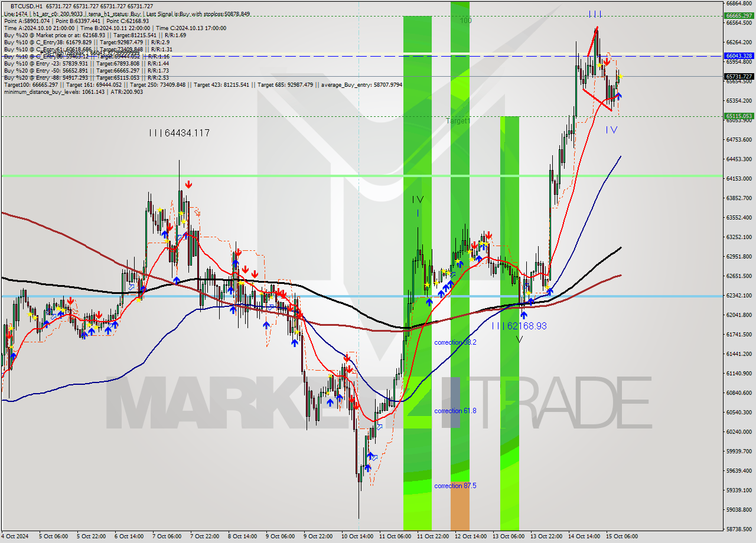Click the 64153.000 price axis value
This screenshot has height=543, width=756.
click(x=738, y=178)
